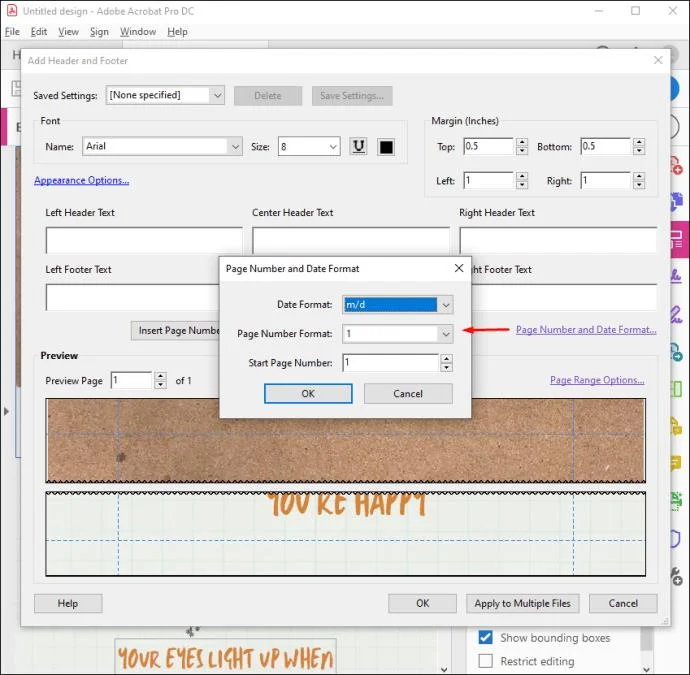Decrease the Bottom margin value
The width and height of the screenshot is (690, 675).
(x=639, y=151)
